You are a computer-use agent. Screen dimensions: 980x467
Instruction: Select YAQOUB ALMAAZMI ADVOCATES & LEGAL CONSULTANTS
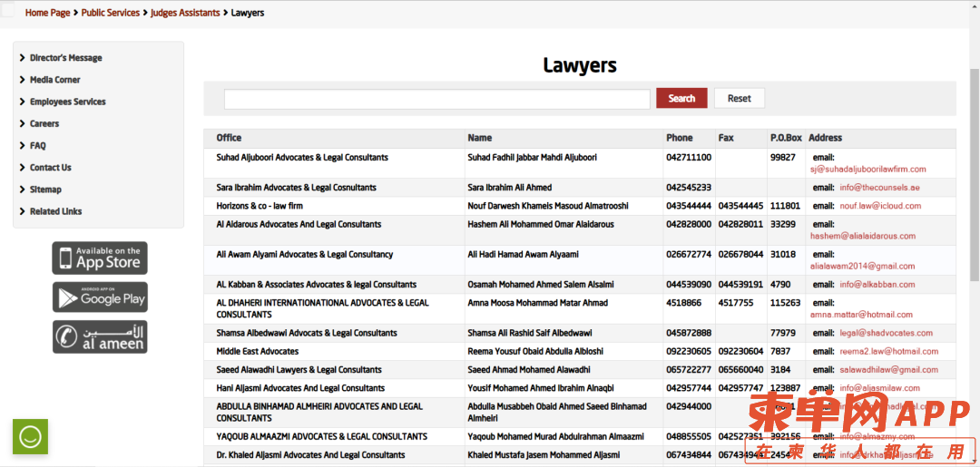pos(322,437)
